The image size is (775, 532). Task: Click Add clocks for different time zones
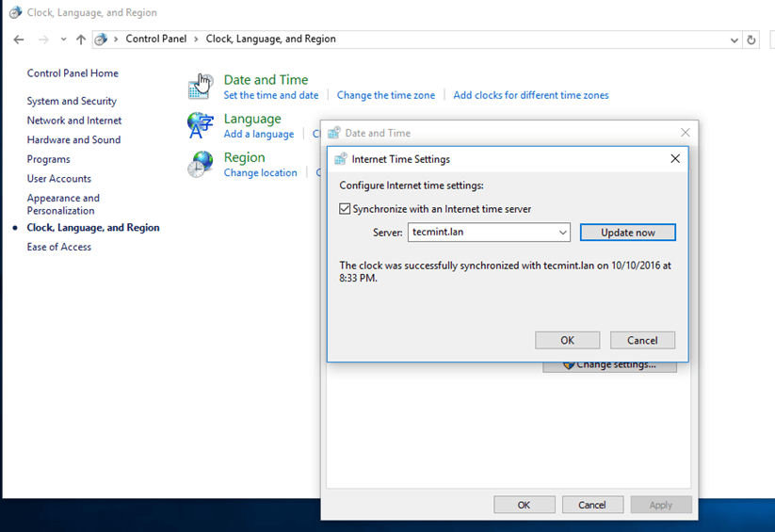[x=531, y=95]
